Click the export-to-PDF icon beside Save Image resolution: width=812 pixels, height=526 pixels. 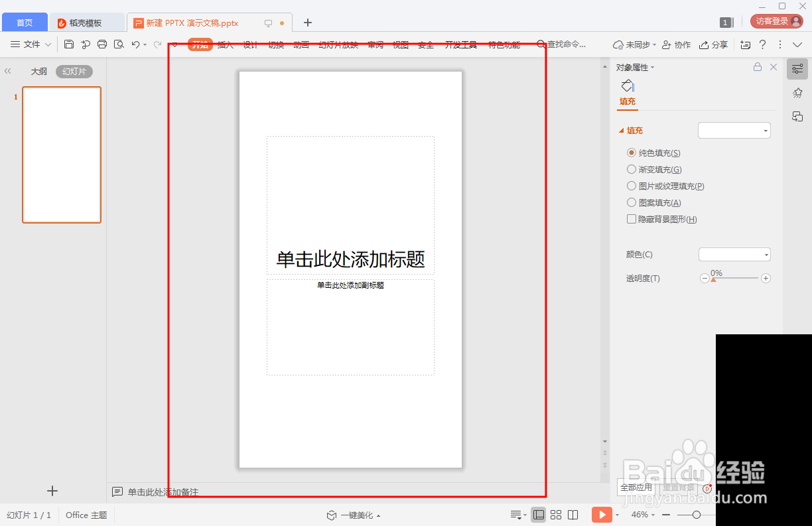(86, 44)
